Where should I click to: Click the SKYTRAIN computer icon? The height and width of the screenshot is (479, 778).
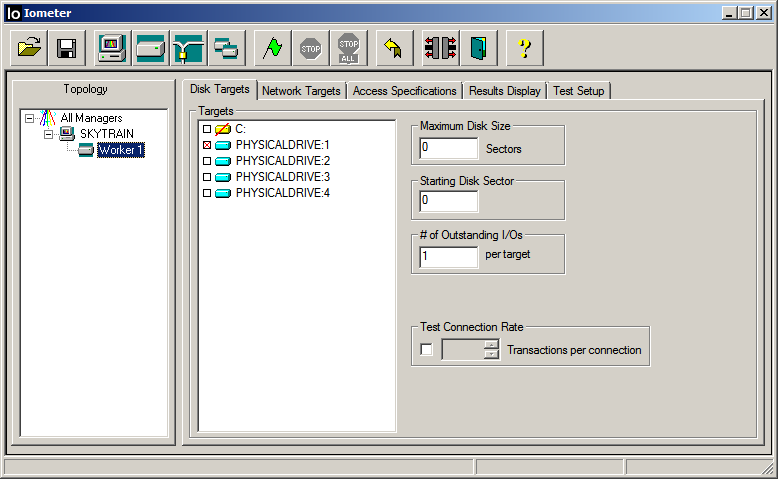tap(67, 134)
